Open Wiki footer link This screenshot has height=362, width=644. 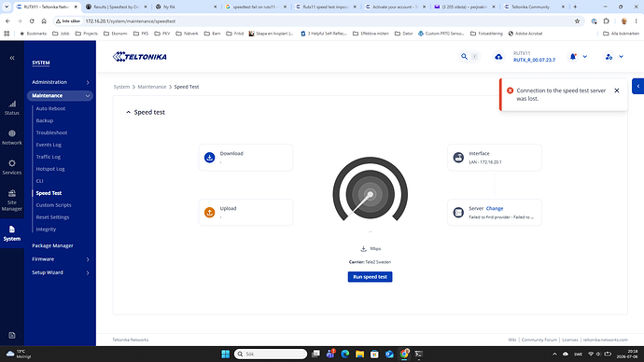click(511, 340)
